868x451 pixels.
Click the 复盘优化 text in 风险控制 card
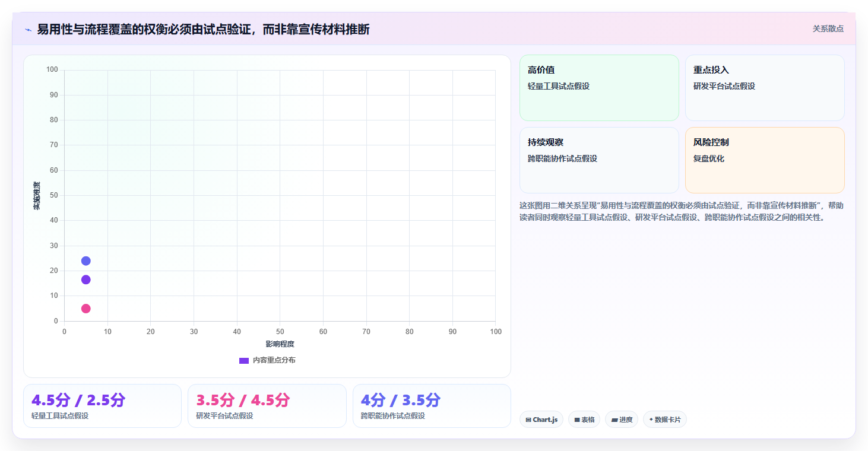(x=709, y=158)
